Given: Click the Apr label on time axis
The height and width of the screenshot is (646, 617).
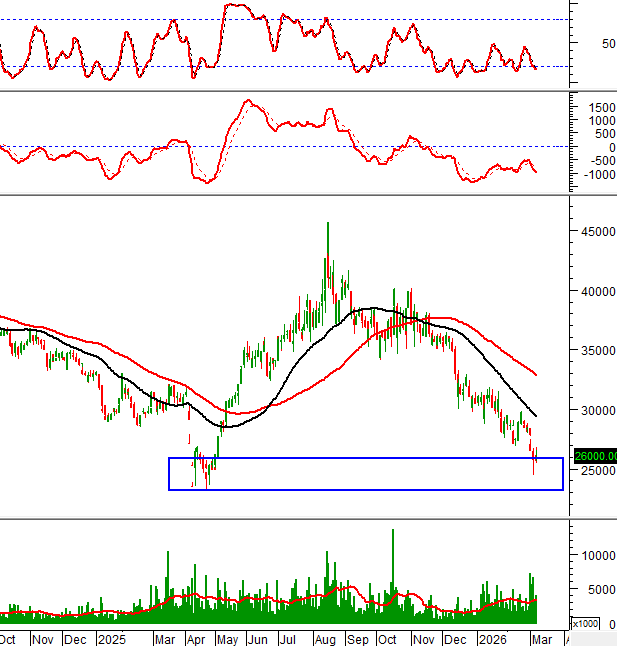Looking at the screenshot, I should pos(198,638).
